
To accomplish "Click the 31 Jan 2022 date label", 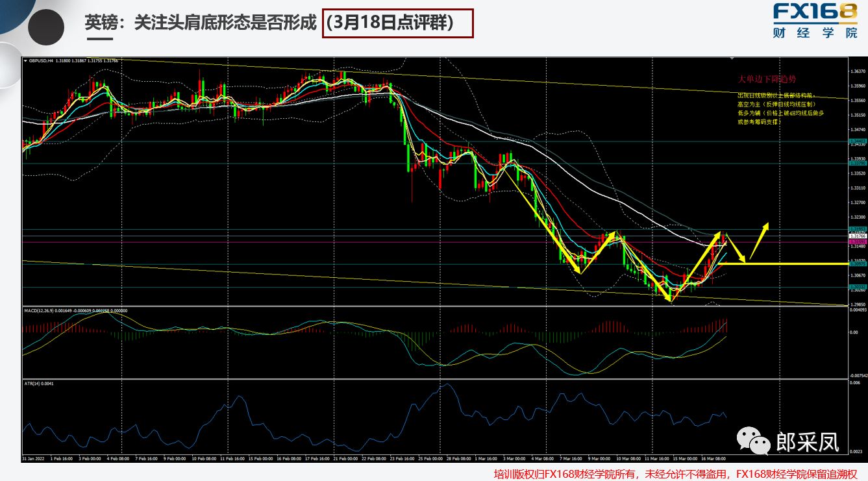I will pos(33,458).
